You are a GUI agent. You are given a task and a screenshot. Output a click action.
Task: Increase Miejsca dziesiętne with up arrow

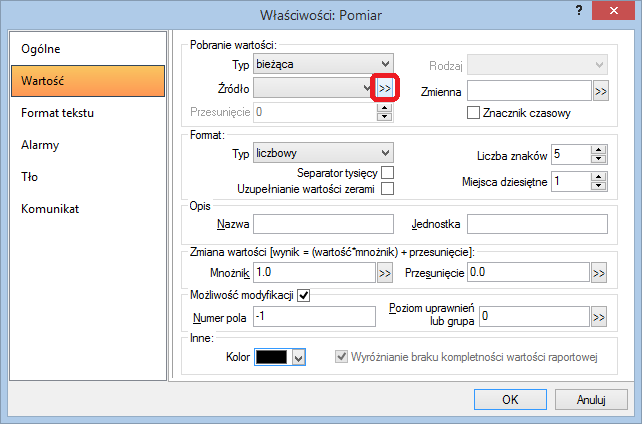coord(599,177)
